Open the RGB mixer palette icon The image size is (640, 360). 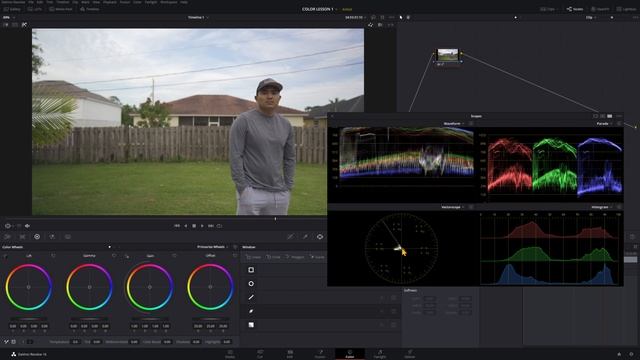coord(52,237)
